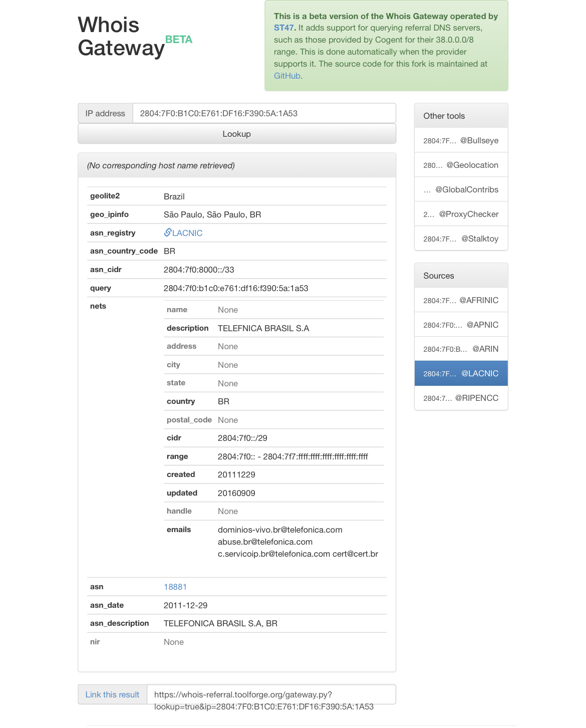Focus the IP address input field

tap(264, 113)
